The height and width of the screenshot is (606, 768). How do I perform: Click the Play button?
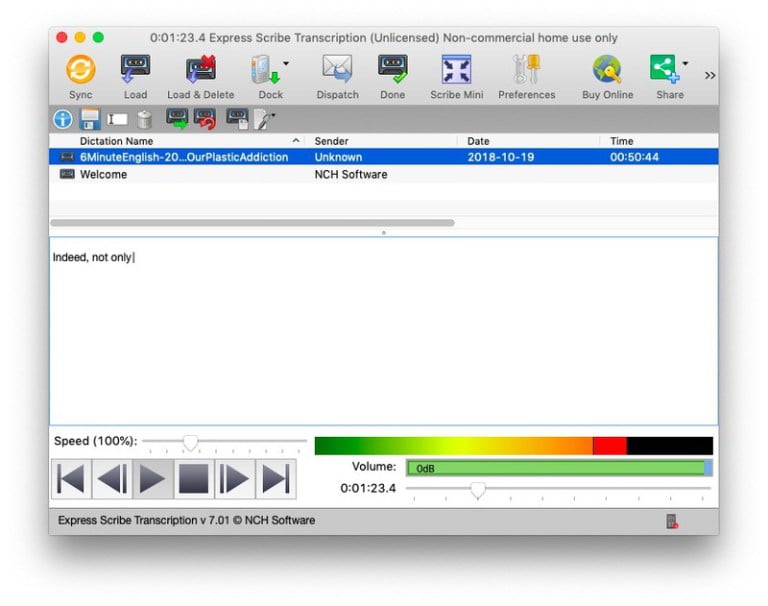pos(153,479)
